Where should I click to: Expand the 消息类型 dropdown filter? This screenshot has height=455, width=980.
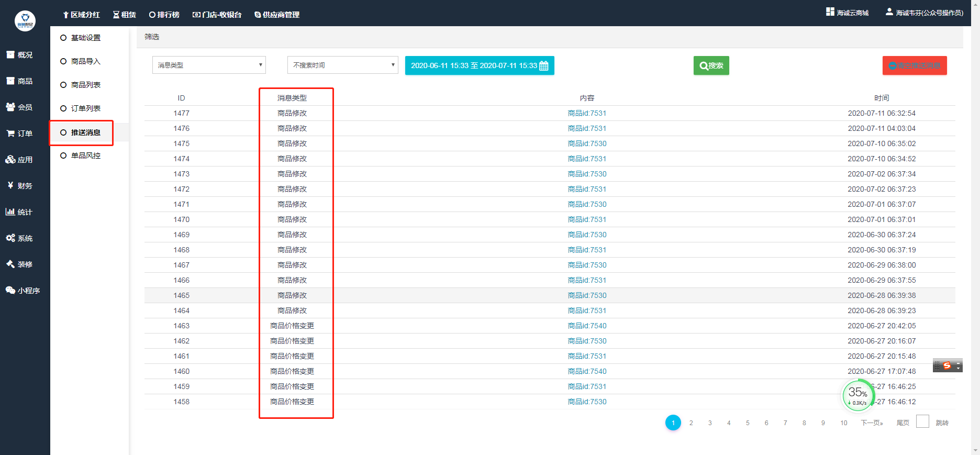point(209,65)
